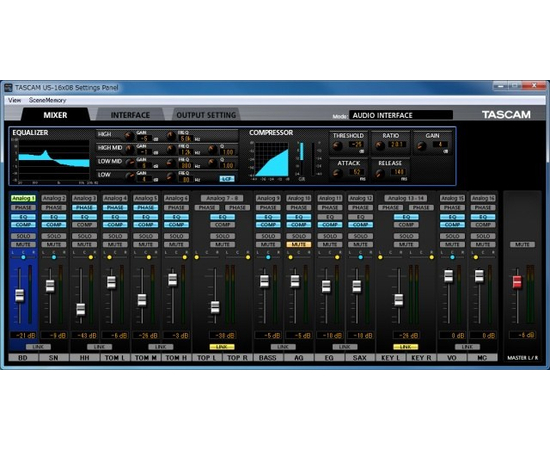This screenshot has height=450, width=550.
Task: Select the Analog 2 channel button
Action: point(54,198)
